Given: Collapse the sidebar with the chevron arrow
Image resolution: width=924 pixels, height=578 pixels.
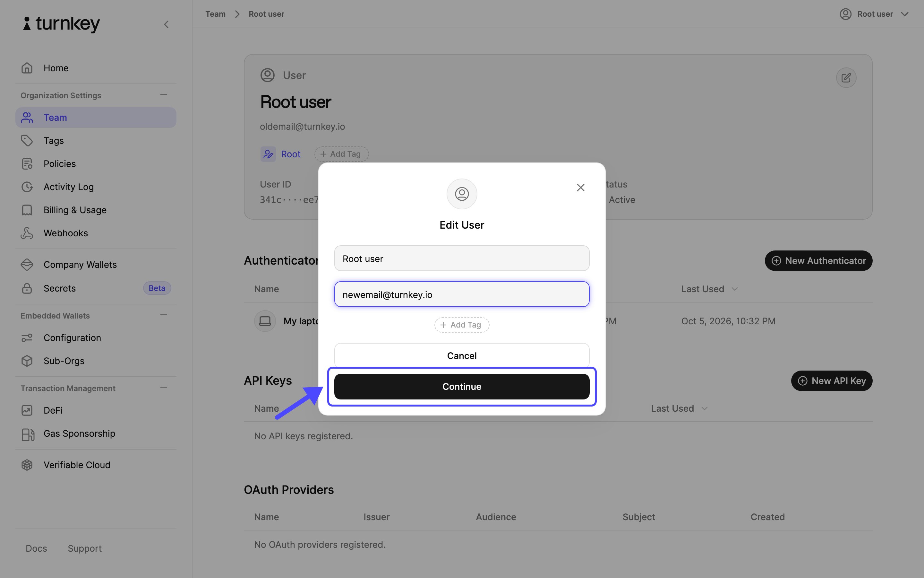Looking at the screenshot, I should pyautogui.click(x=166, y=24).
